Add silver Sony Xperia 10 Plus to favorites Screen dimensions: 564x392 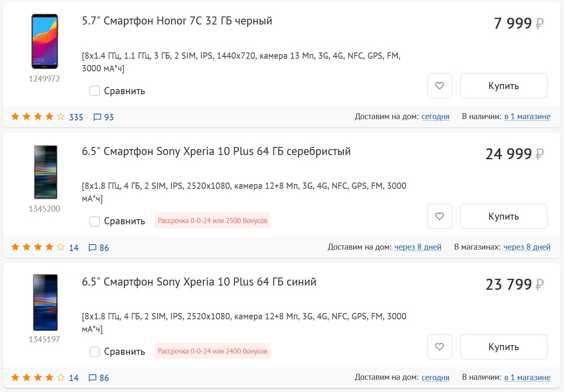440,216
